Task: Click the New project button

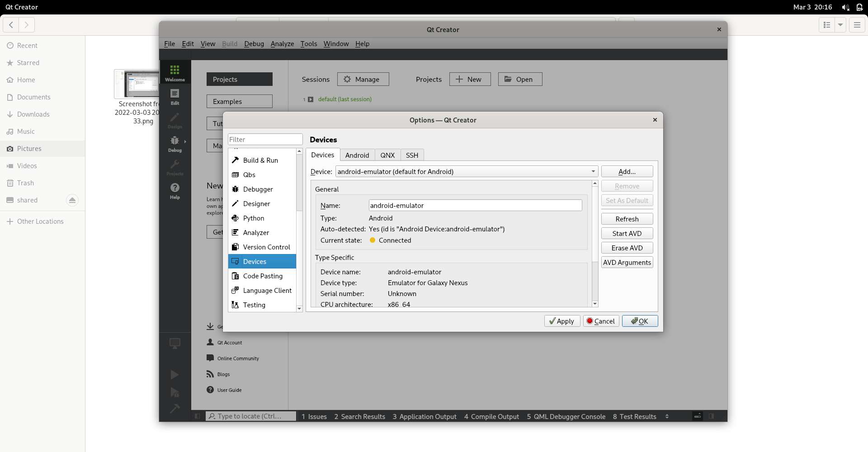Action: pos(470,79)
